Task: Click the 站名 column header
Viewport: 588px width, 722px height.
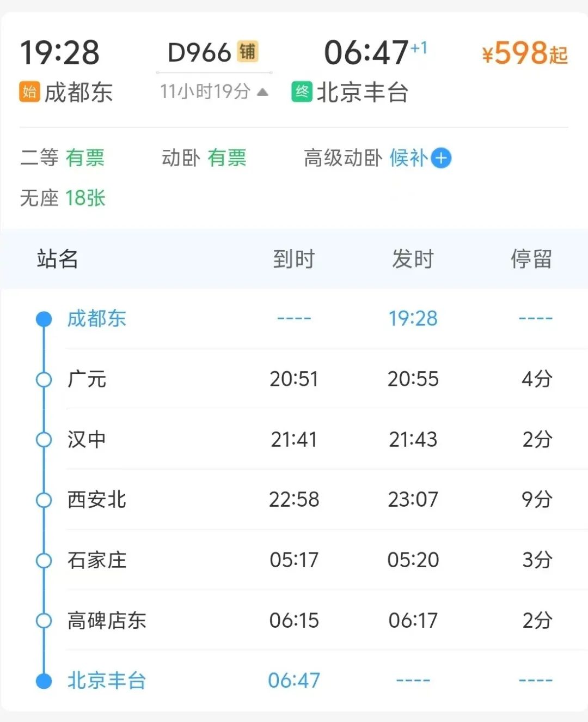Action: [57, 259]
